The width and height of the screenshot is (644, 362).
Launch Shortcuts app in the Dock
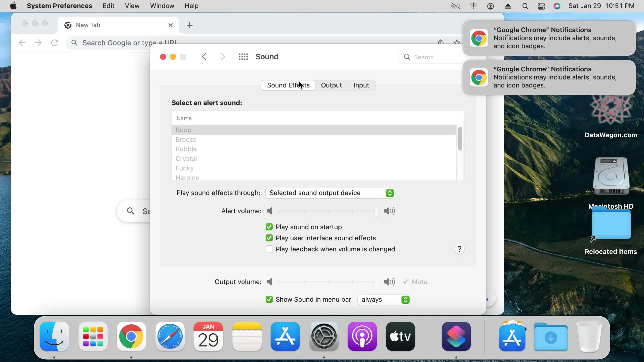pos(456,336)
